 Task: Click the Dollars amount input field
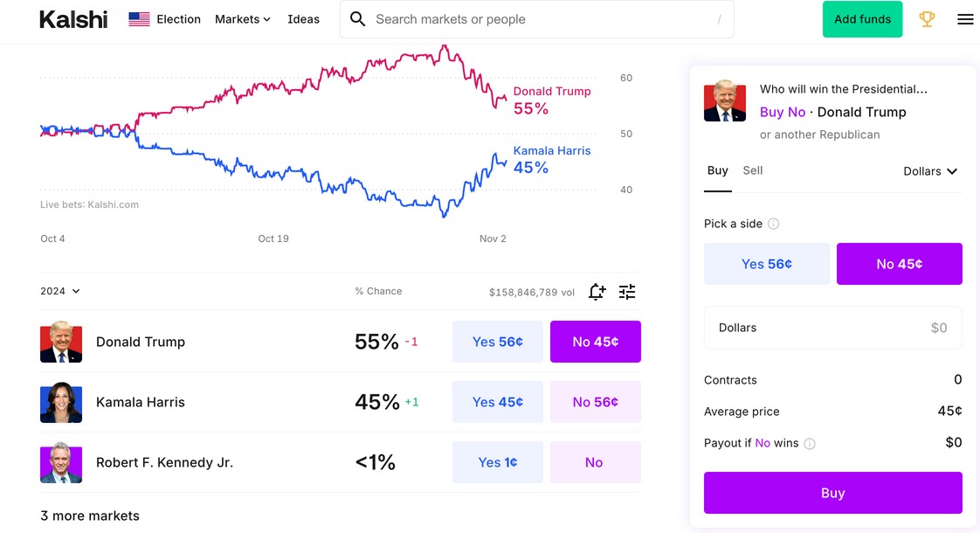832,328
